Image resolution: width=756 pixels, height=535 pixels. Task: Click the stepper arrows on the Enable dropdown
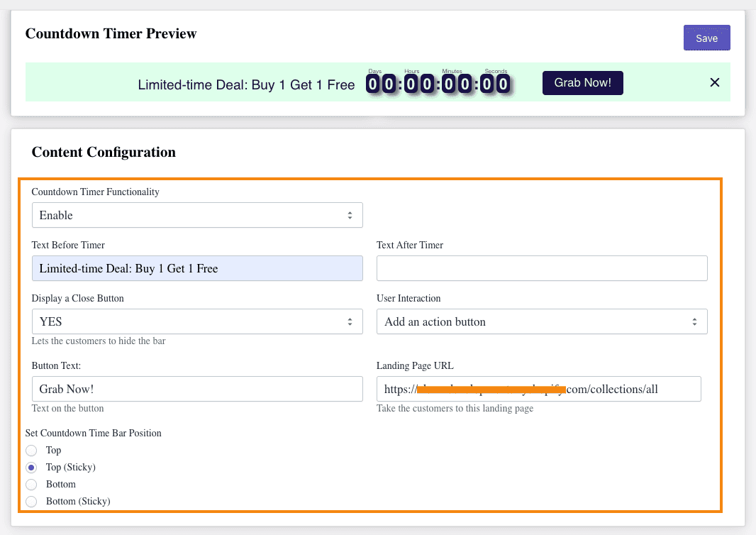coord(350,215)
